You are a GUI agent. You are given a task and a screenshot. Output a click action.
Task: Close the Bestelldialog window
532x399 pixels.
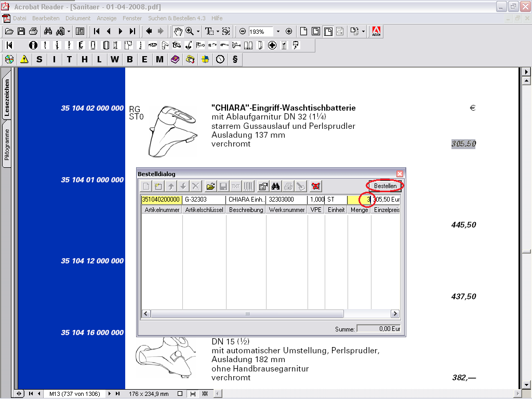coord(400,174)
